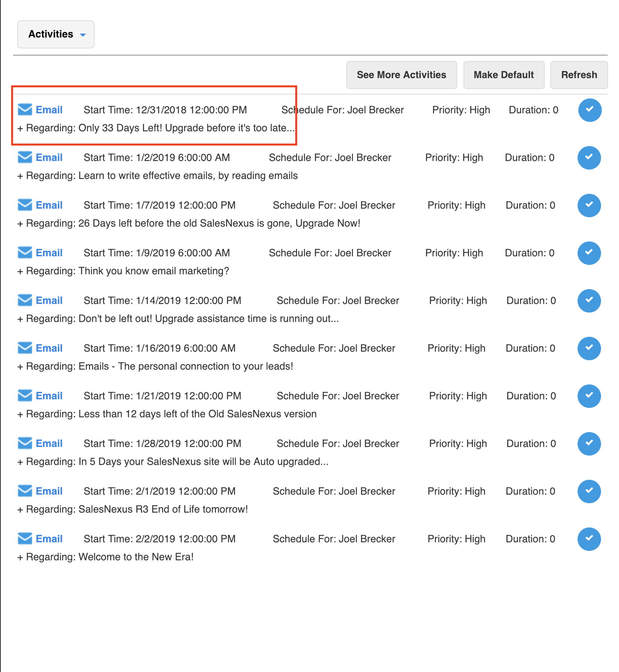This screenshot has width=619, height=672.
Task: Click envelope icon for 2/2/2019 email
Action: coord(25,539)
